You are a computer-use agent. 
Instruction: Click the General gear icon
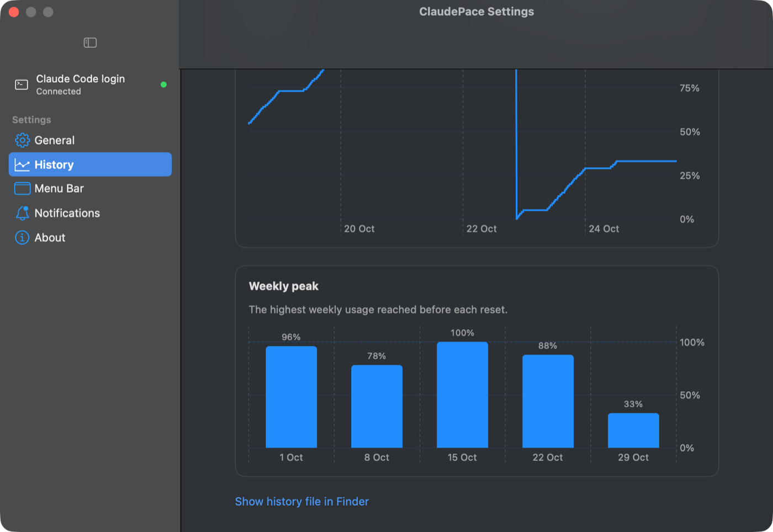pyautogui.click(x=22, y=140)
